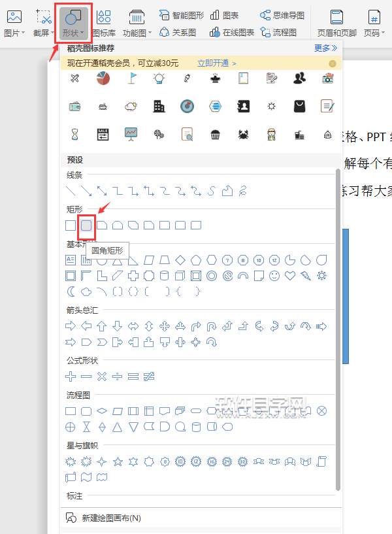The image size is (392, 534).
Task: Open the 思维导图 mind map tool
Action: click(282, 15)
